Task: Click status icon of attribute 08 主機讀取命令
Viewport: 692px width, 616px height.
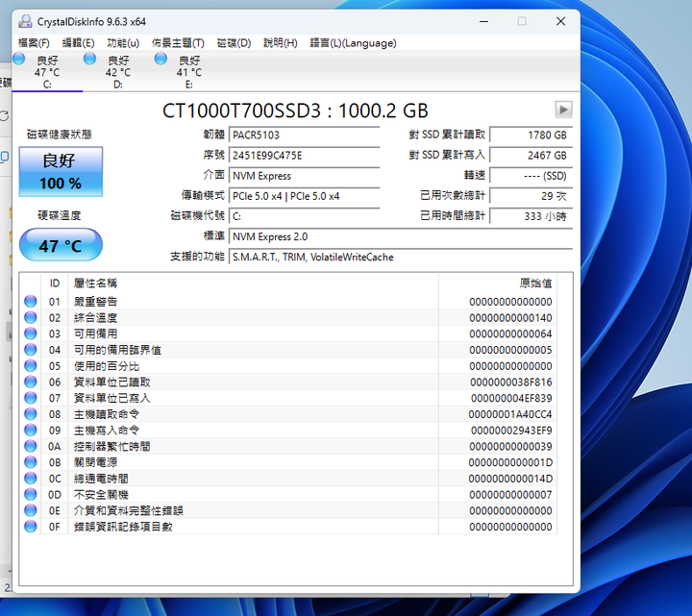Action: click(31, 414)
